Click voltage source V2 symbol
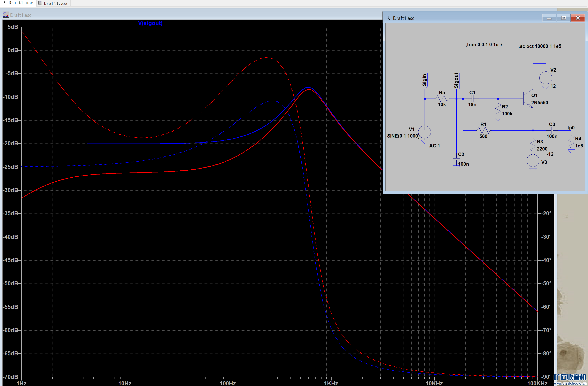Image resolution: width=588 pixels, height=386 pixels. point(546,78)
